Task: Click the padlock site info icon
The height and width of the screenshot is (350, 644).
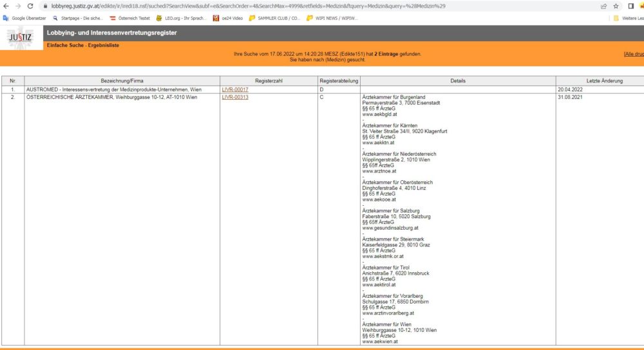Action: click(45, 6)
